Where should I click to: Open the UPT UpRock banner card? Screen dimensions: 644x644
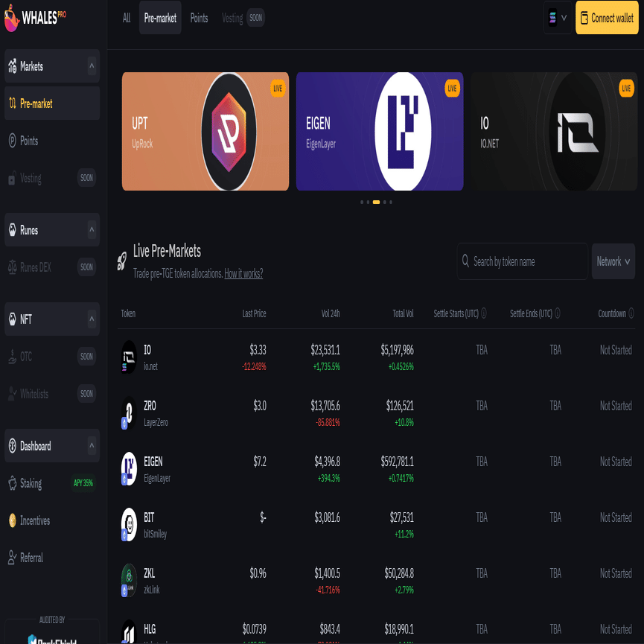[x=205, y=132]
